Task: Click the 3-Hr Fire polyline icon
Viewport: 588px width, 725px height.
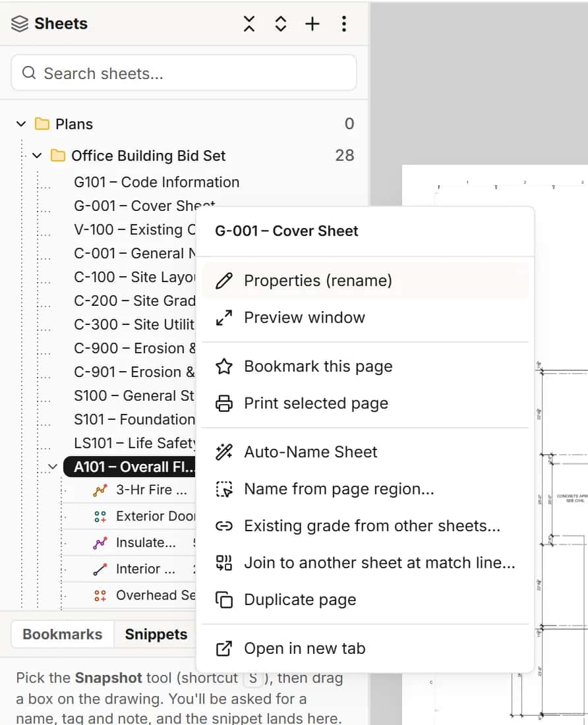Action: 100,490
